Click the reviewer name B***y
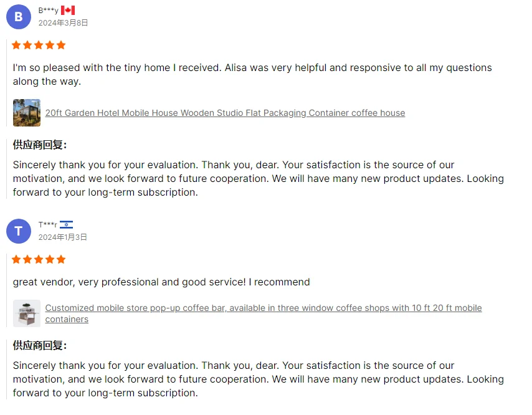The height and width of the screenshot is (415, 532). 48,11
